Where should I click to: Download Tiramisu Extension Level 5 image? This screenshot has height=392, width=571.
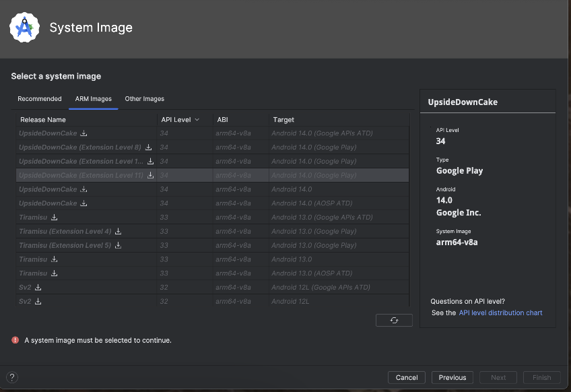point(118,246)
